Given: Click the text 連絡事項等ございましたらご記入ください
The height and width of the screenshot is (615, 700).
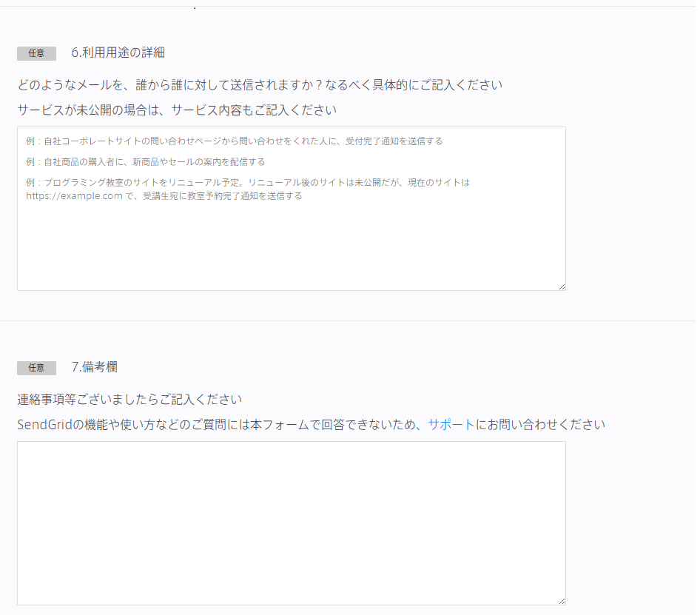Looking at the screenshot, I should [x=129, y=400].
